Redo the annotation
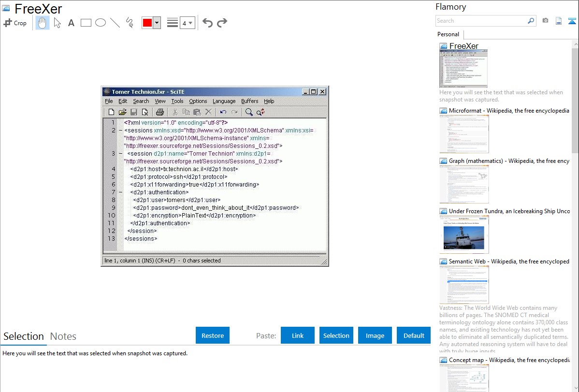The width and height of the screenshot is (579, 392). coord(222,23)
